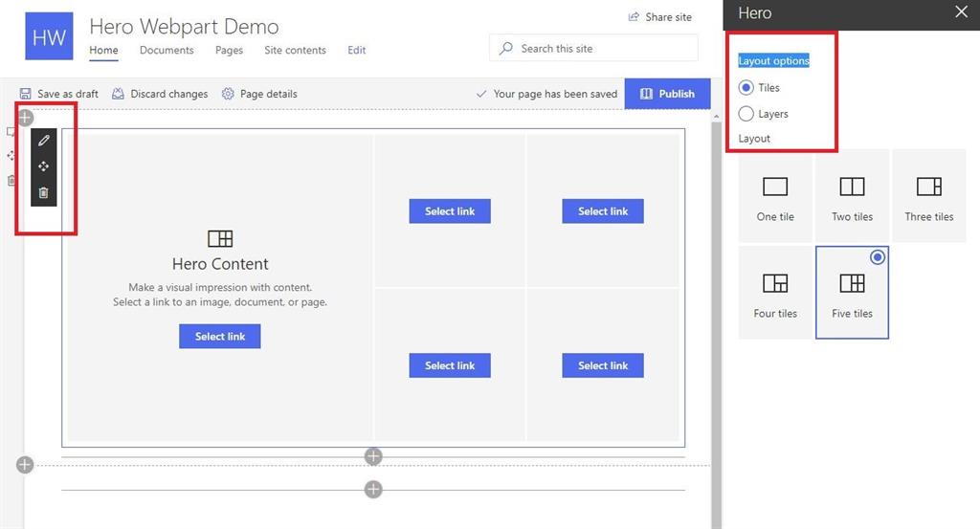Open the Home navigation tab
980x529 pixels.
103,50
